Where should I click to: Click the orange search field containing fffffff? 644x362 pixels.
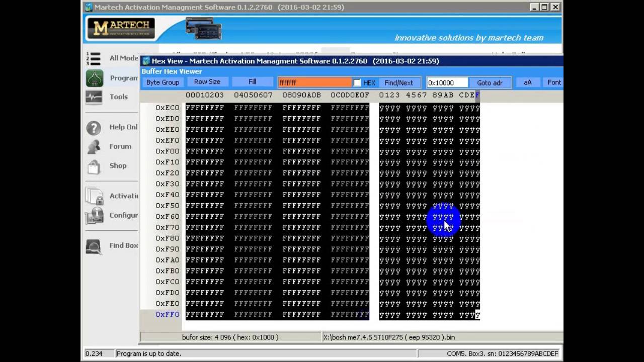(x=315, y=82)
